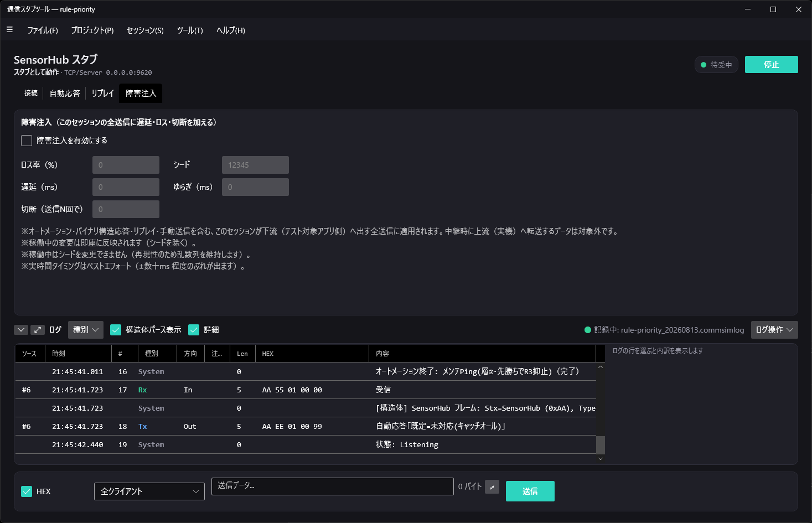
Task: Select the log row 'オートメーション終了'
Action: [x=306, y=371]
